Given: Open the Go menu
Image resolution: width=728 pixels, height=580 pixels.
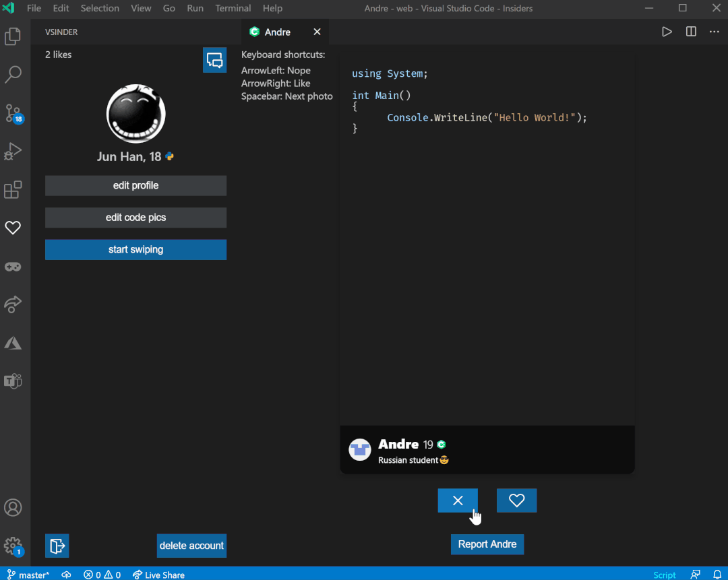Looking at the screenshot, I should (169, 8).
